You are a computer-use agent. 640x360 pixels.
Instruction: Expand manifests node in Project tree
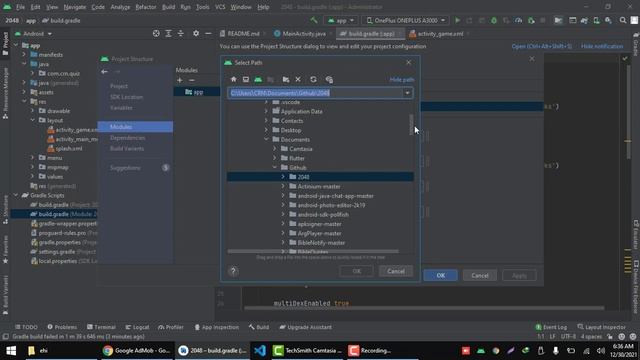click(x=24, y=54)
